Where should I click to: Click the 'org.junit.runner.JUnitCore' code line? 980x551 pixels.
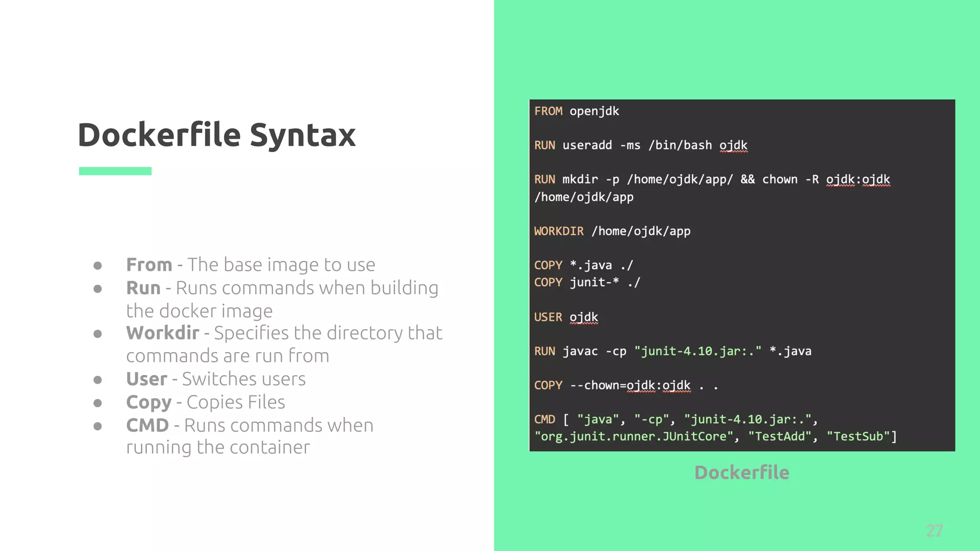pyautogui.click(x=716, y=437)
